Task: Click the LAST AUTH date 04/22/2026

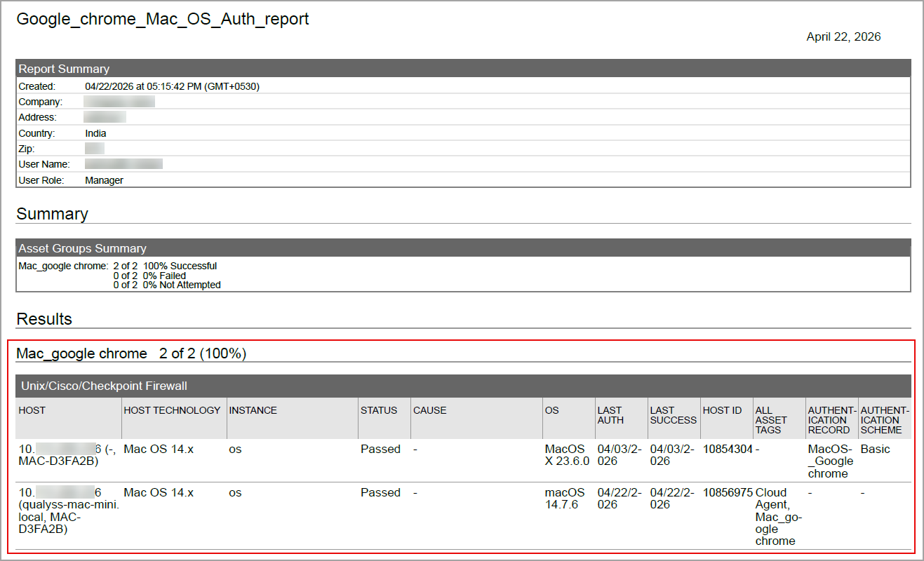Action: (620, 499)
